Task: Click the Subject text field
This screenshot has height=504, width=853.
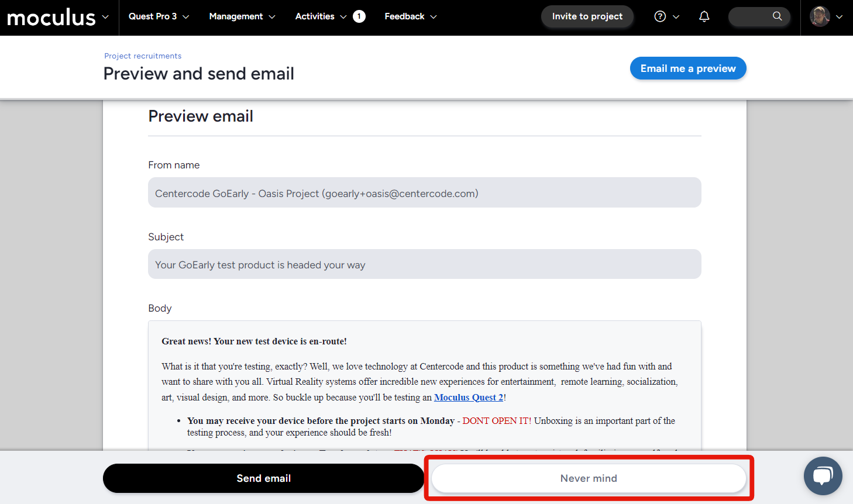Action: click(424, 264)
